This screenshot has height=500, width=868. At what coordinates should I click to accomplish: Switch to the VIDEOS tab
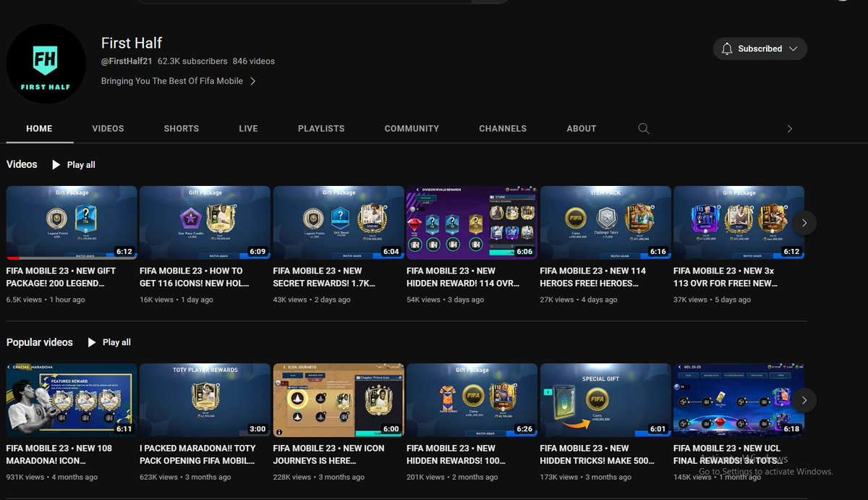tap(108, 129)
